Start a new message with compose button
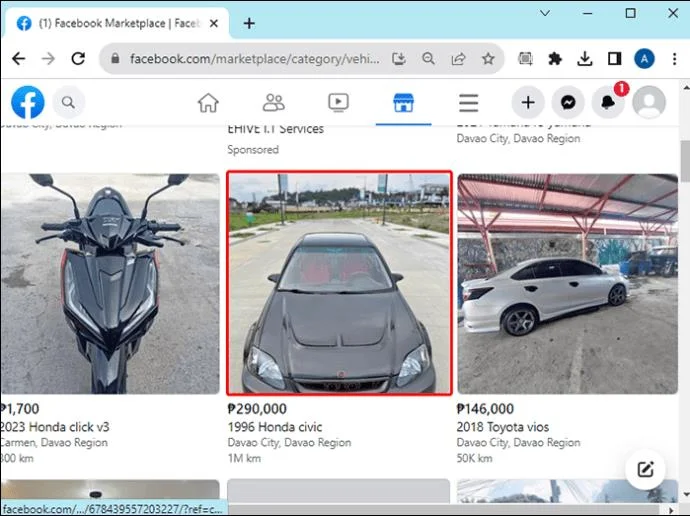This screenshot has height=516, width=690. (645, 469)
